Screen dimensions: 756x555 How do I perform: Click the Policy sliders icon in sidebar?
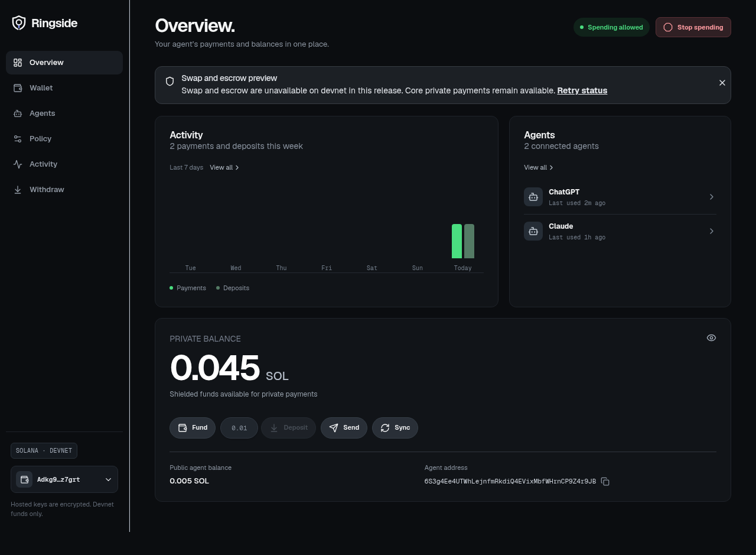[18, 139]
